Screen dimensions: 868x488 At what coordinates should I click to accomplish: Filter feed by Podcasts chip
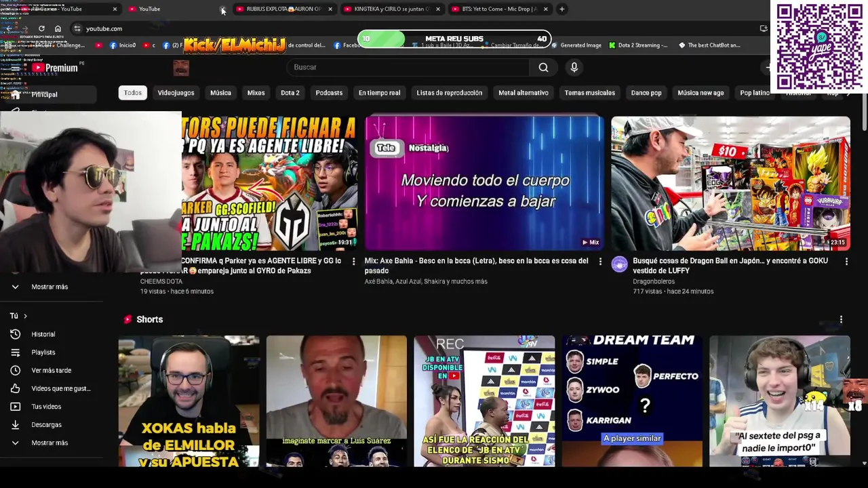tap(329, 93)
